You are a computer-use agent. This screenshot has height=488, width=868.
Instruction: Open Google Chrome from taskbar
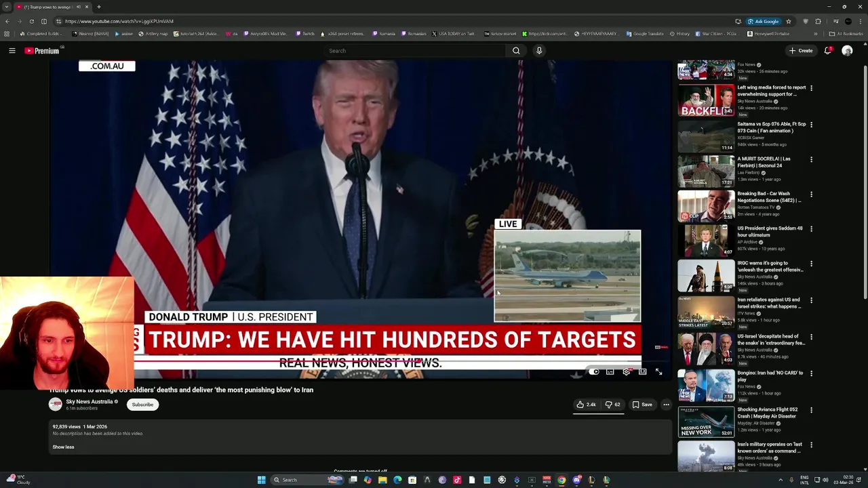(561, 480)
